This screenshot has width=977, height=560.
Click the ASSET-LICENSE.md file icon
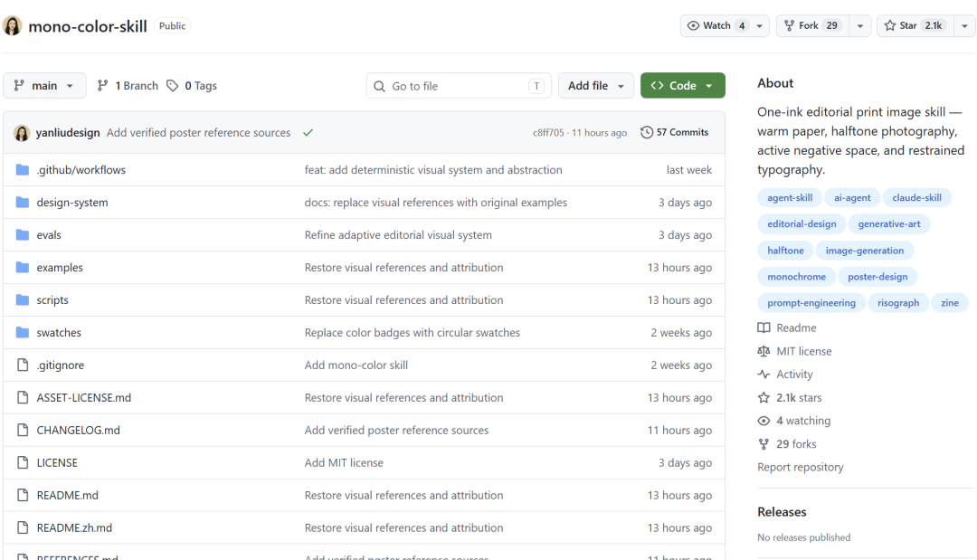[x=23, y=397]
